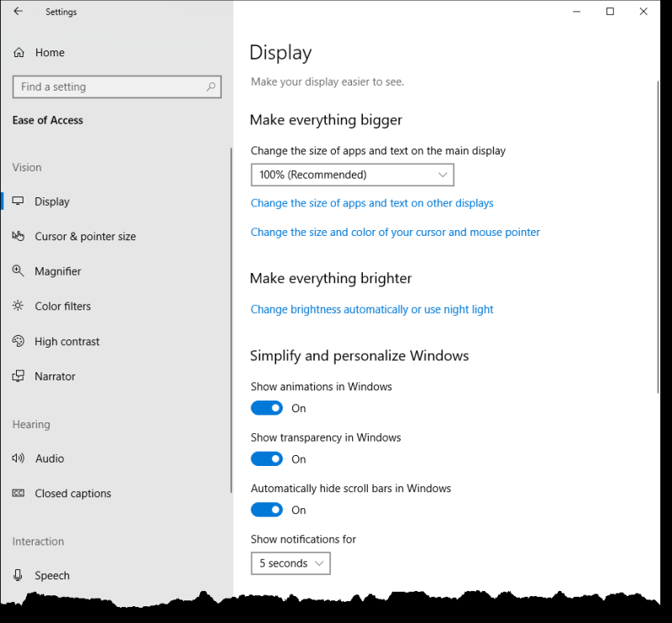Click the sidebar vertical scrollbar
672x623 pixels.
pos(231,320)
